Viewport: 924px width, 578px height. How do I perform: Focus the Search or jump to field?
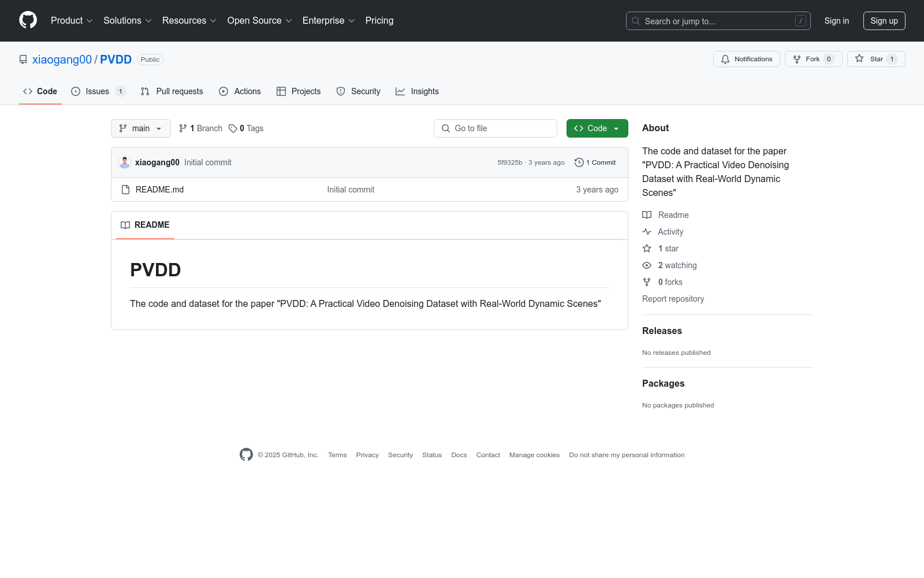click(x=718, y=21)
